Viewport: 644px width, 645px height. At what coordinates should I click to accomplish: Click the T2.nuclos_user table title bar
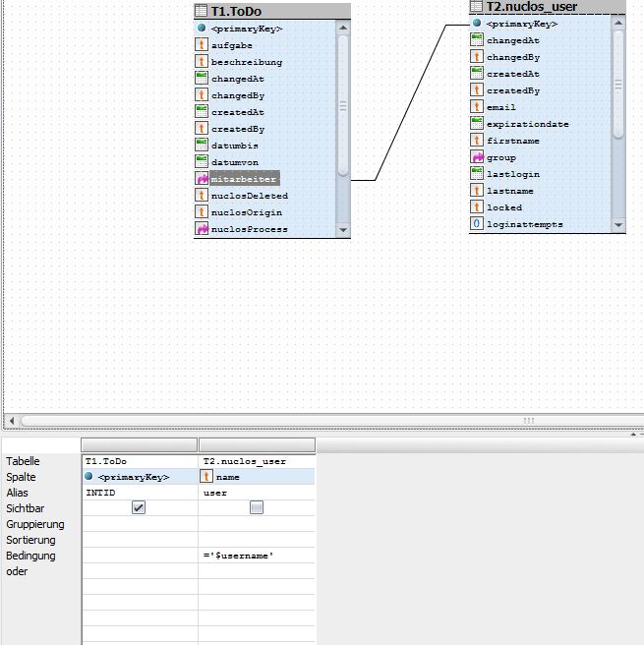[x=548, y=7]
